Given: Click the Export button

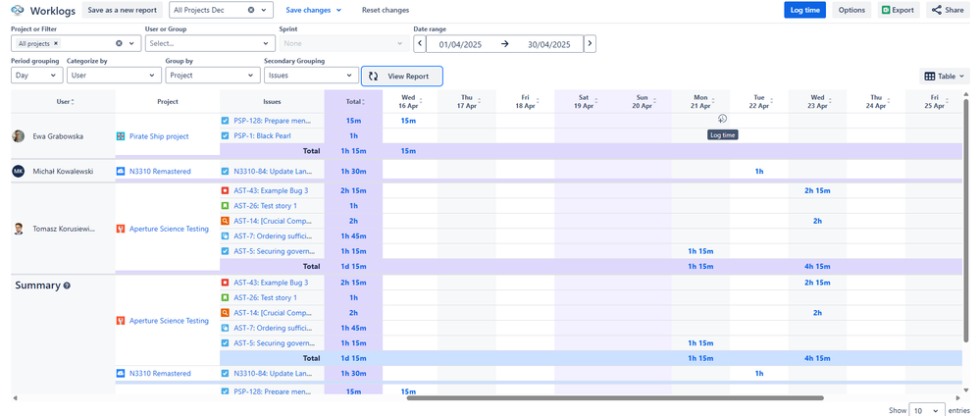Looking at the screenshot, I should pyautogui.click(x=898, y=10).
